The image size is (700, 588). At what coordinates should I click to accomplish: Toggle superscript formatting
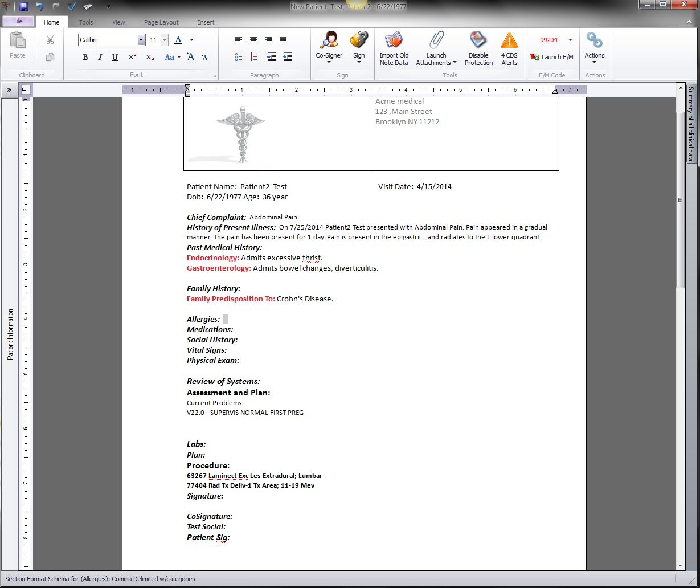[x=132, y=57]
